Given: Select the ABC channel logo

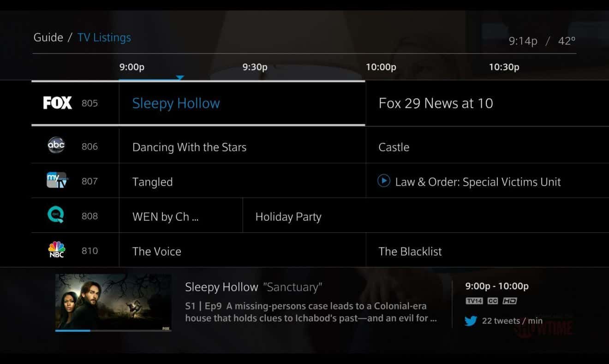Looking at the screenshot, I should tap(56, 146).
